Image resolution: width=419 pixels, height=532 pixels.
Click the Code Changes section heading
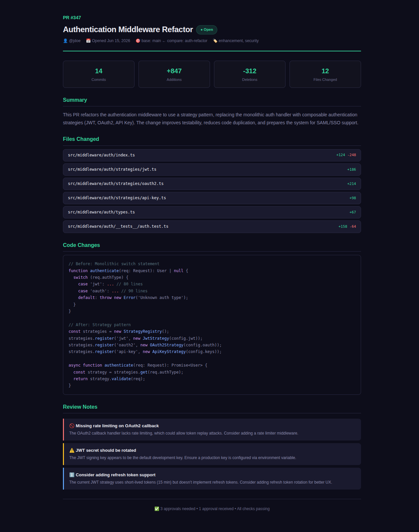tap(81, 245)
